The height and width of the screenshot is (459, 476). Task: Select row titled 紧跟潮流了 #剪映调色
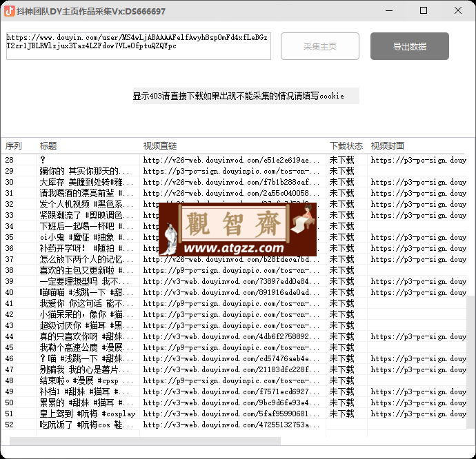234,215
